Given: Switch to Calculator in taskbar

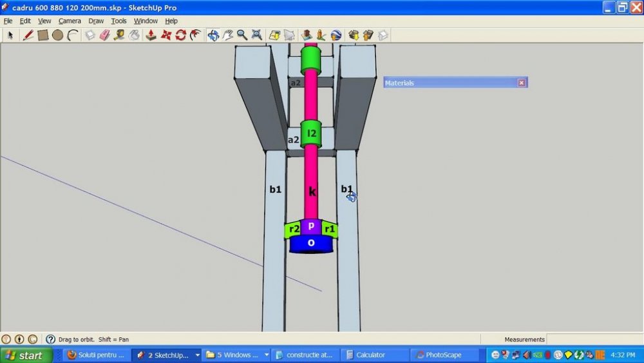Looking at the screenshot, I should (375, 355).
